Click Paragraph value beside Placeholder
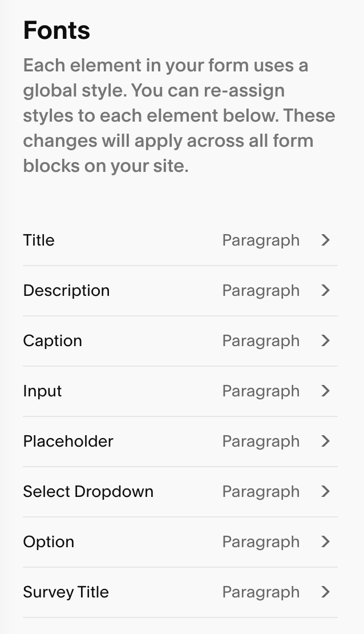Screen dimensions: 364x634 pos(261,442)
